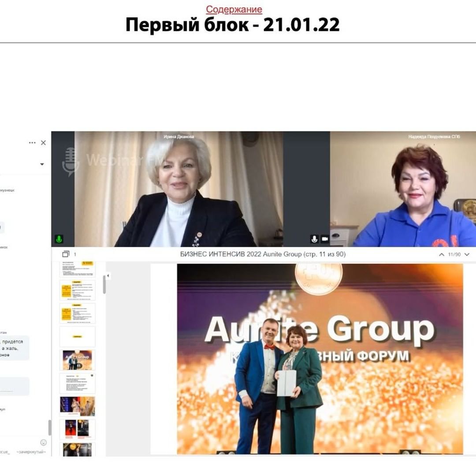Viewport: 476px width, 476px height.
Task: Go to previous slide with up chevron
Action: click(442, 254)
